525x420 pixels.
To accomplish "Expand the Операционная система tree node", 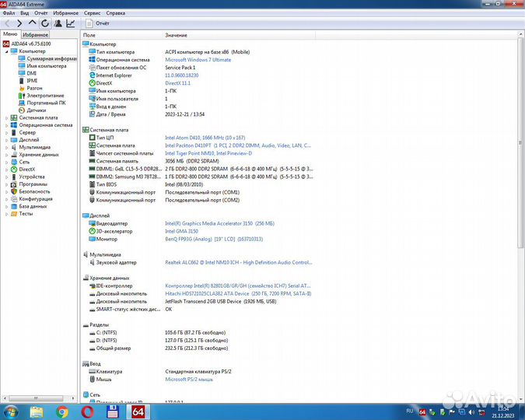I will point(6,125).
